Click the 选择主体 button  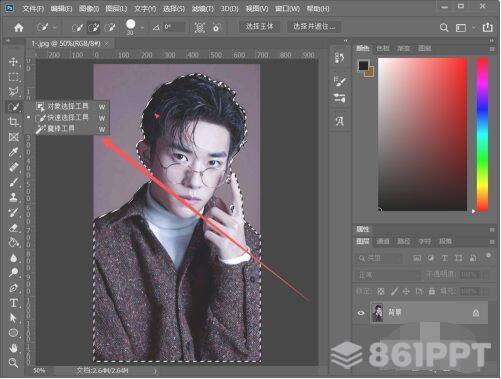[259, 27]
